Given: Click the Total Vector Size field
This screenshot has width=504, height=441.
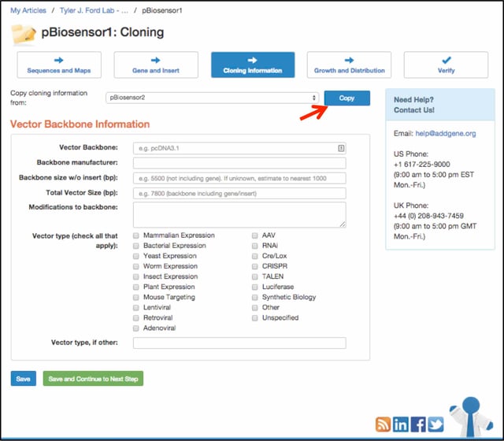Looking at the screenshot, I should pos(239,193).
